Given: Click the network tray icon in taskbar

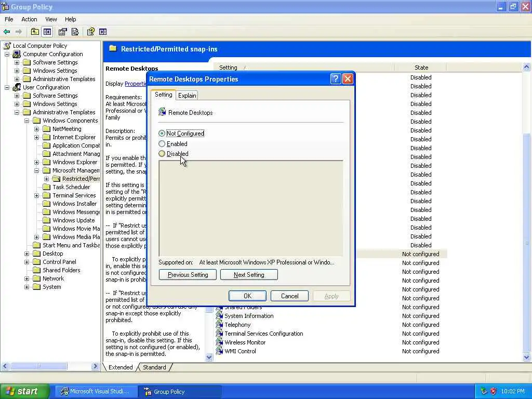Looking at the screenshot, I should tap(484, 391).
